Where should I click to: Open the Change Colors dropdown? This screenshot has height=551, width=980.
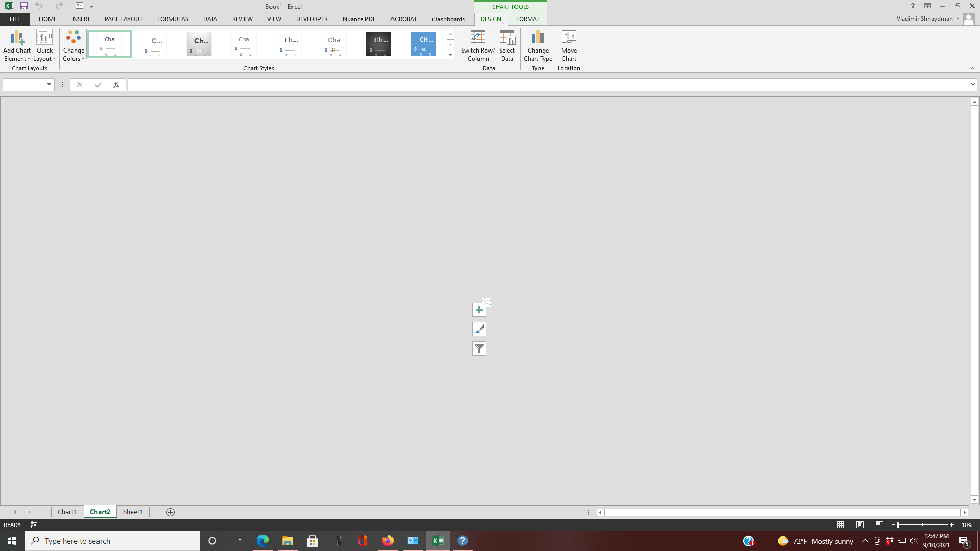pyautogui.click(x=73, y=45)
